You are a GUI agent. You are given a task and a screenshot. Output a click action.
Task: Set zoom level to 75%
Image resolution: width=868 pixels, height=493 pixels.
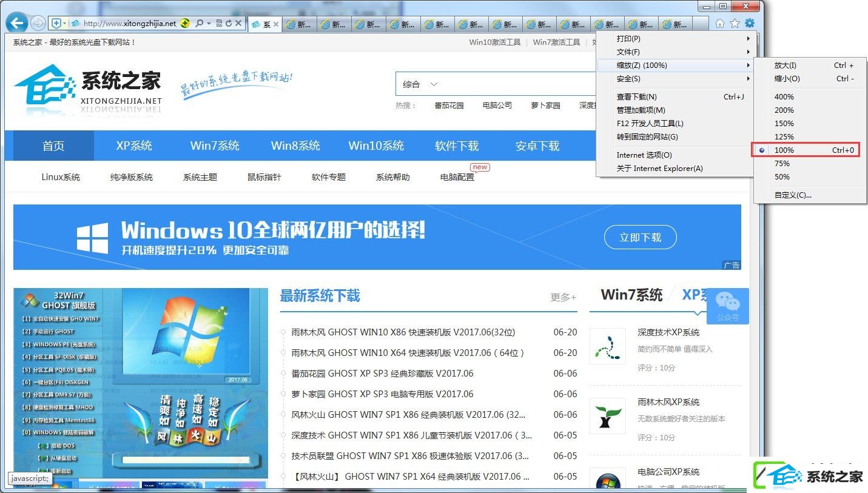point(810,164)
